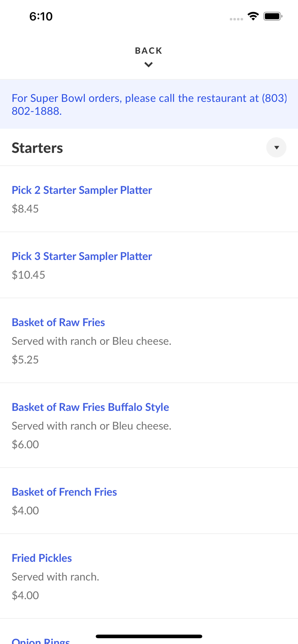This screenshot has width=298, height=644.
Task: Open Basket of Raw Fries Buffalo Style
Action: [x=90, y=407]
